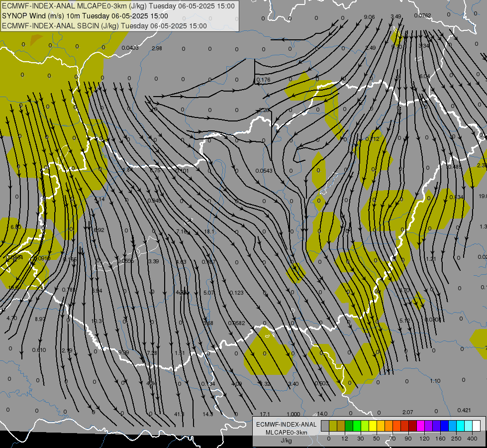Select the 1.51 grid value
Viewport: 487px width, 448px height.
(180, 353)
